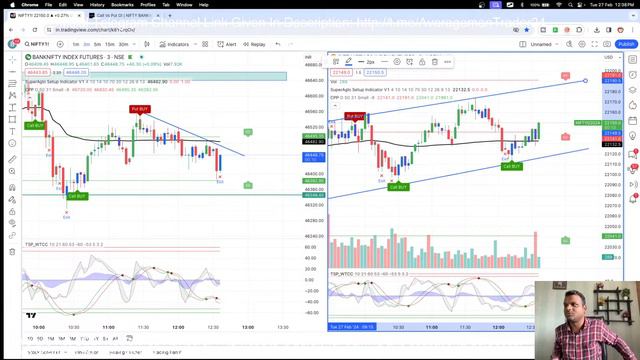Switch to 15m timeframe
640x360 pixels.
[109, 44]
